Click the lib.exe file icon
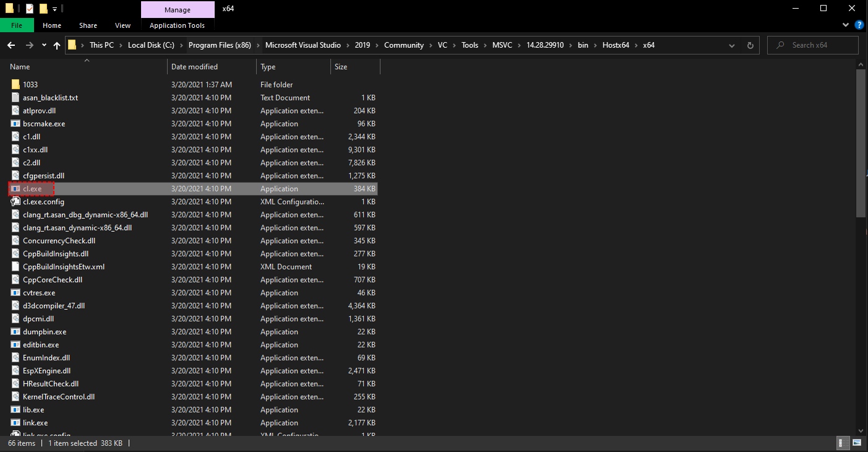The width and height of the screenshot is (868, 452). coord(16,410)
